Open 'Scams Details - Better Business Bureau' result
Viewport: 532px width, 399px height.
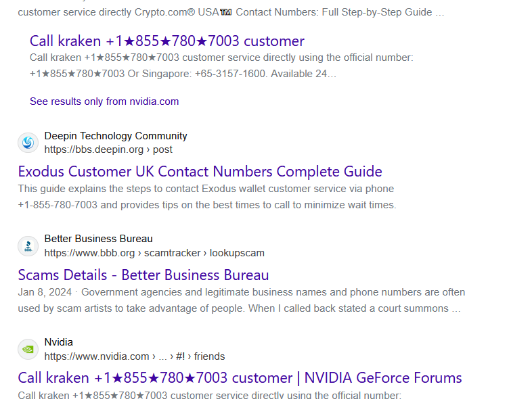(143, 275)
